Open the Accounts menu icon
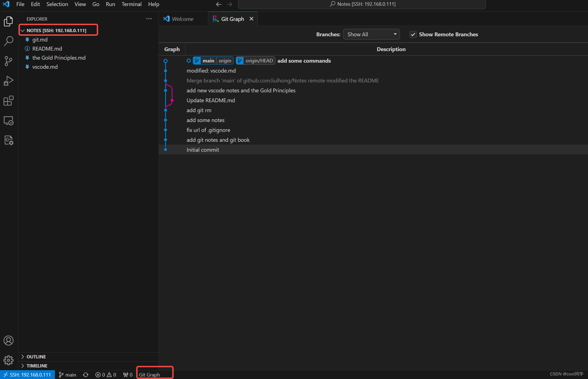This screenshot has width=588, height=379. click(x=9, y=341)
